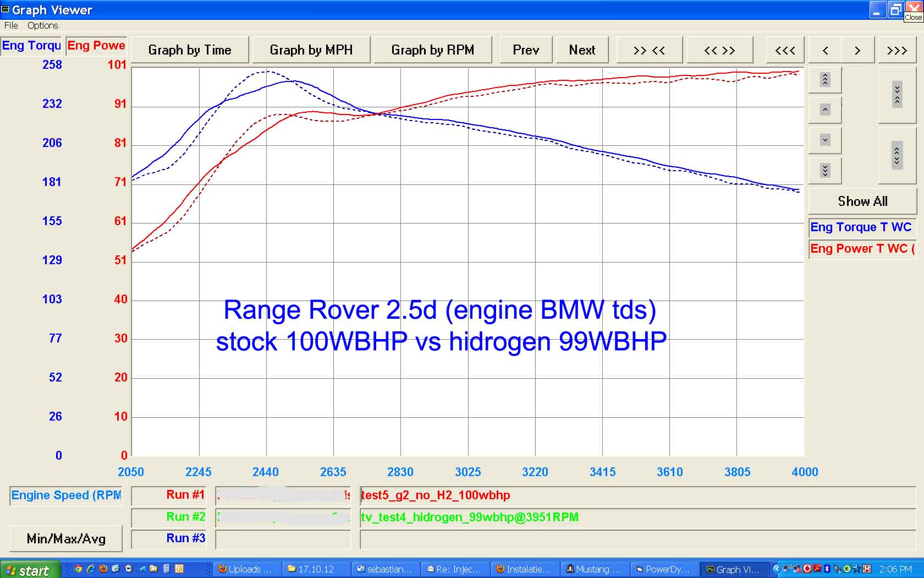The height and width of the screenshot is (578, 924).
Task: Switch to 'Re: Injec...' taskbar window
Action: point(455,570)
